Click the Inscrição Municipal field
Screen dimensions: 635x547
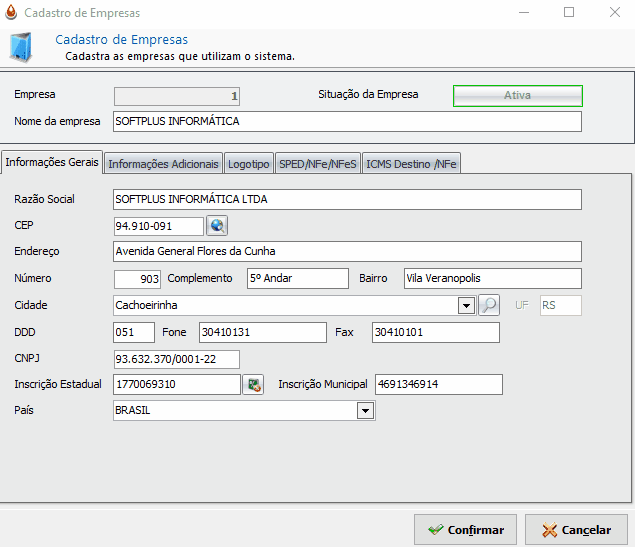coord(439,384)
